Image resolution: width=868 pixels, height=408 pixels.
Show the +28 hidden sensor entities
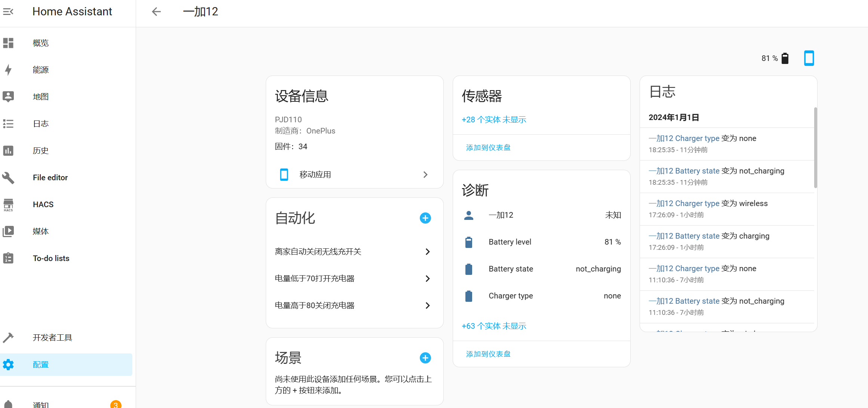click(494, 120)
